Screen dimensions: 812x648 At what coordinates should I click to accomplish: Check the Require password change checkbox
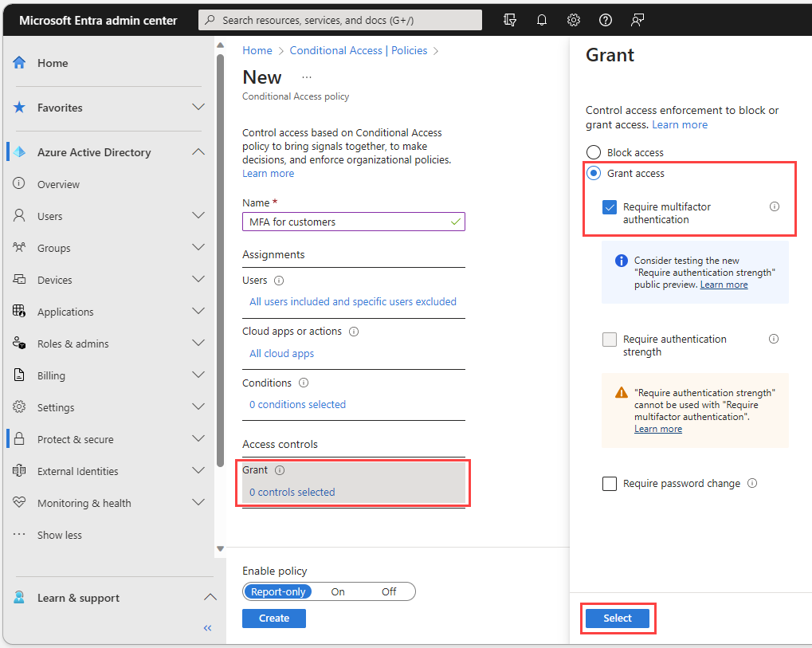610,484
